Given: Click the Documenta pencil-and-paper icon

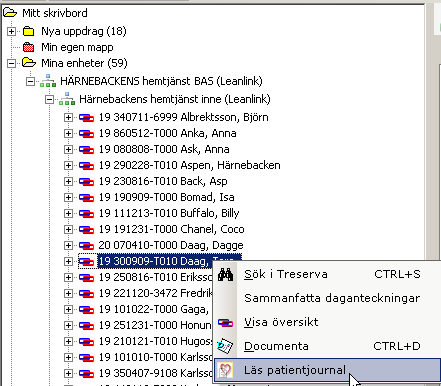Looking at the screenshot, I should point(225,346).
